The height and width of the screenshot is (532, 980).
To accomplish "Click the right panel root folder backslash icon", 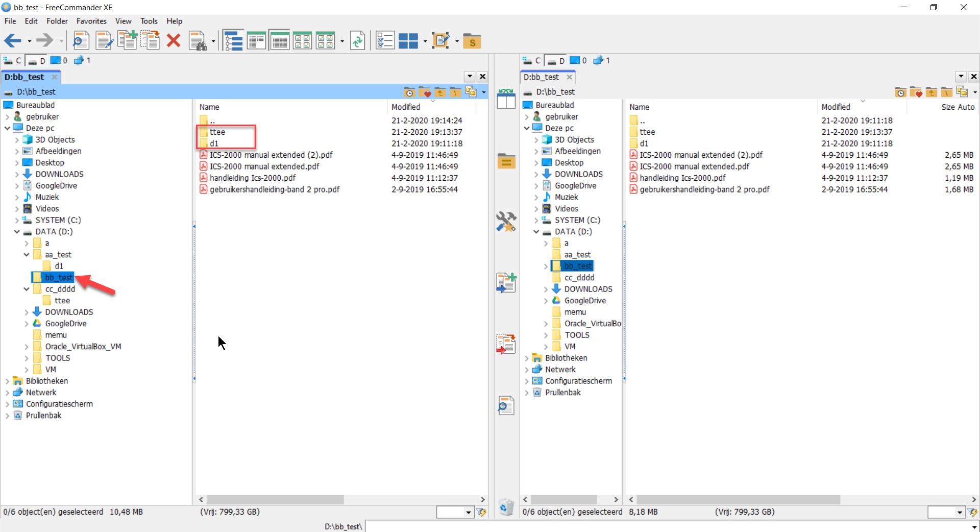I will [946, 92].
